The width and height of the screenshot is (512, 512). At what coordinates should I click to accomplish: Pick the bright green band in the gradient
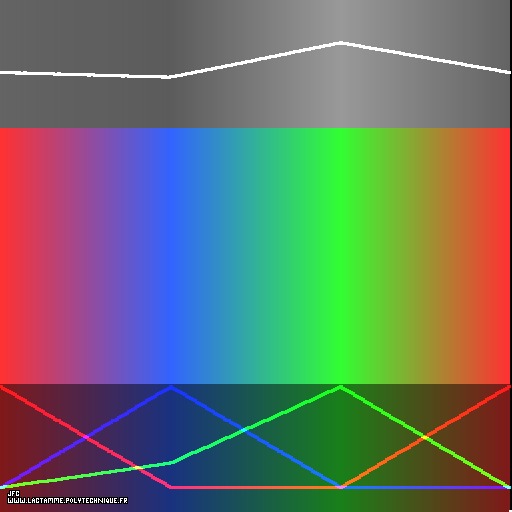tap(341, 256)
